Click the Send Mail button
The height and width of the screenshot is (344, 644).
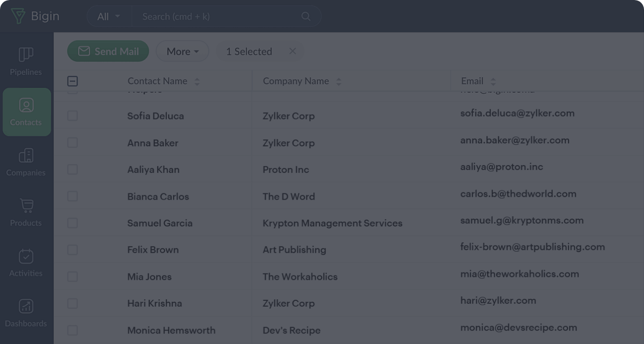tap(108, 52)
